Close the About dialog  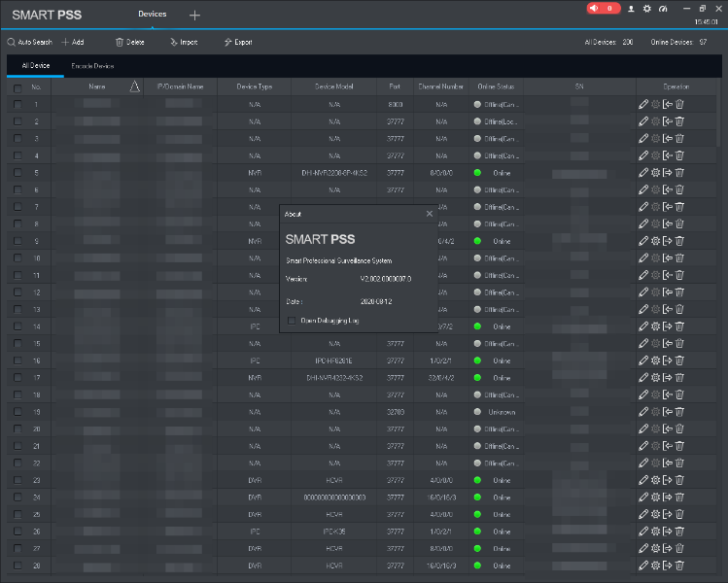point(430,214)
